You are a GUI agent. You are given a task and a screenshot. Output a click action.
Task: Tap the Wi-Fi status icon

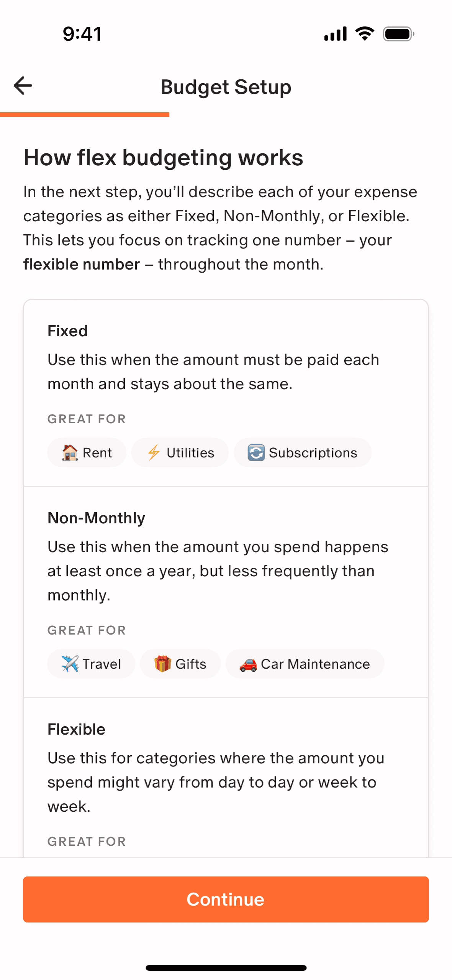(365, 34)
